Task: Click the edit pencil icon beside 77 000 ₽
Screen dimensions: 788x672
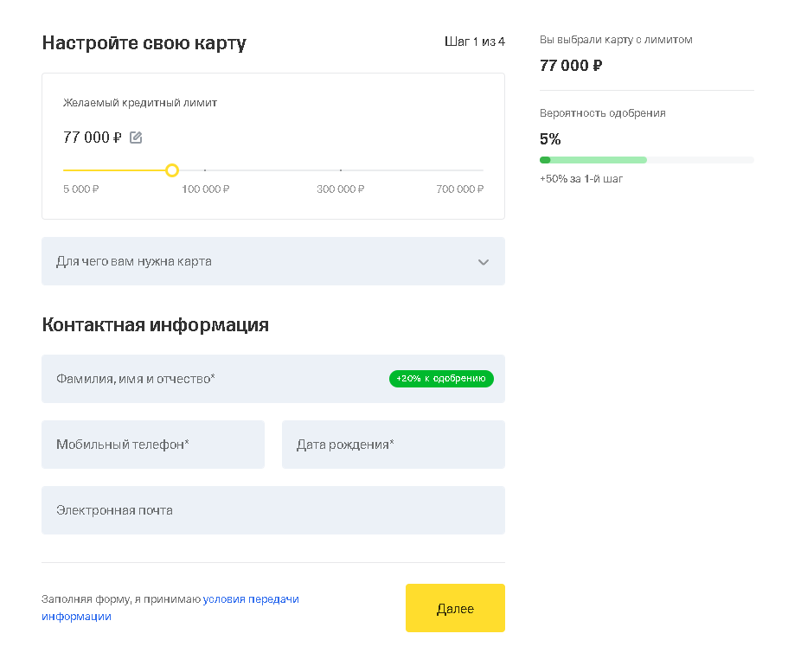Action: pyautogui.click(x=136, y=138)
